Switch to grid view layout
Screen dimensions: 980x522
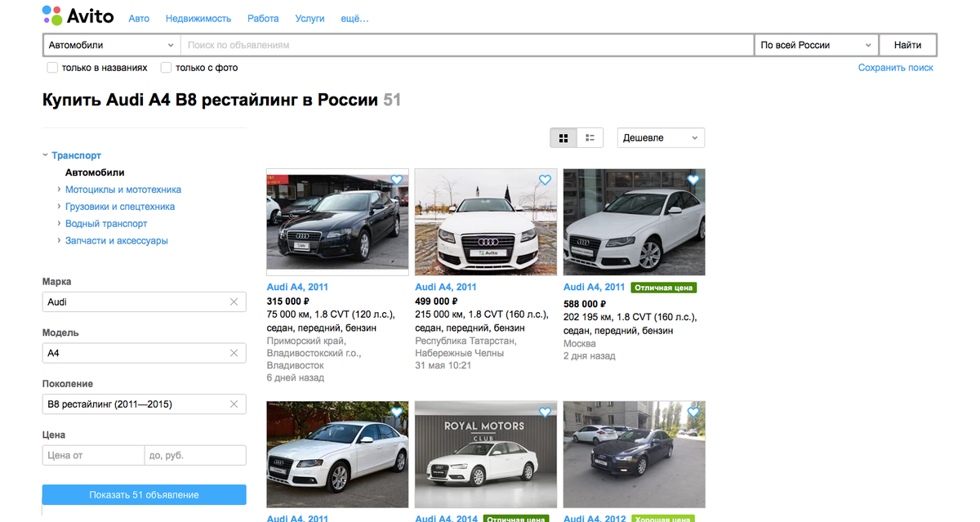click(x=563, y=137)
